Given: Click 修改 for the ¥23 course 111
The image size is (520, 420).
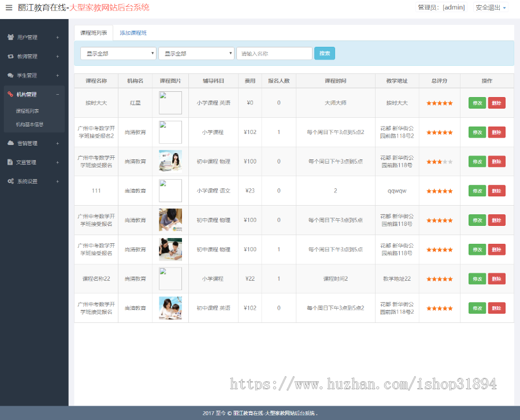Looking at the screenshot, I should pos(477,191).
